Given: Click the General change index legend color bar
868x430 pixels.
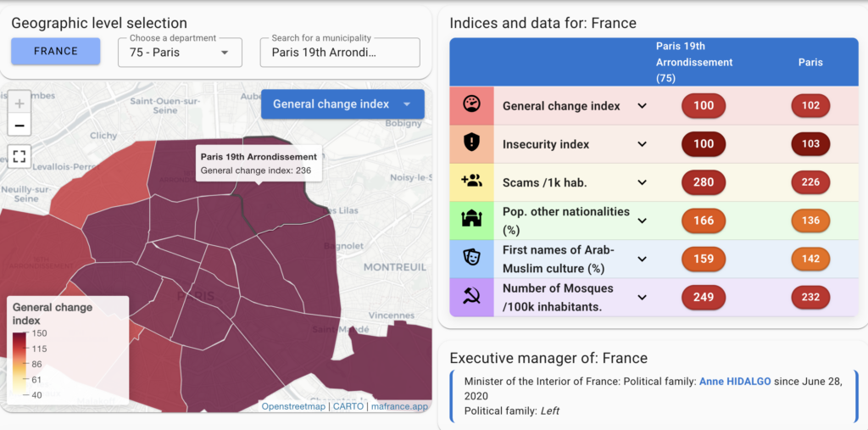Looking at the screenshot, I should [19, 364].
